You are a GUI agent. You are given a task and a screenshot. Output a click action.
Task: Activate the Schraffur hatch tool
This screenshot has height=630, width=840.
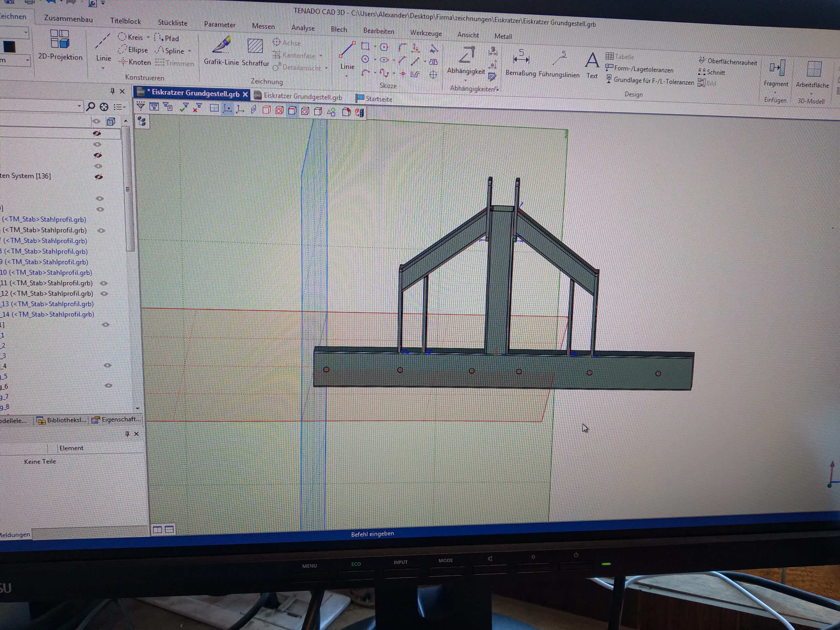[x=255, y=52]
